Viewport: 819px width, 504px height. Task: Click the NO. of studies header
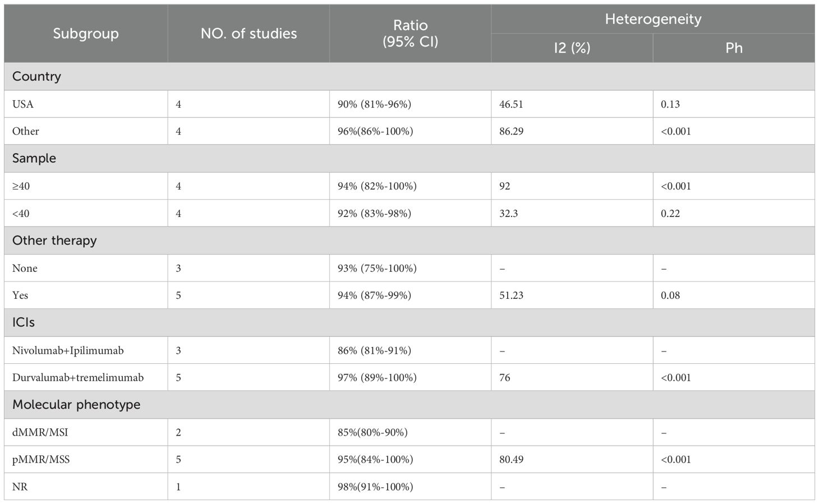249,34
